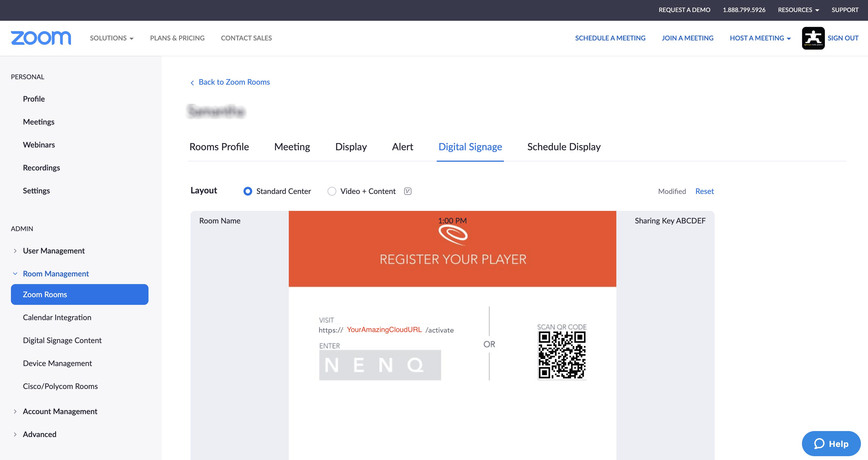Open the profile avatar image
Viewport: 868px width, 460px height.
(813, 38)
